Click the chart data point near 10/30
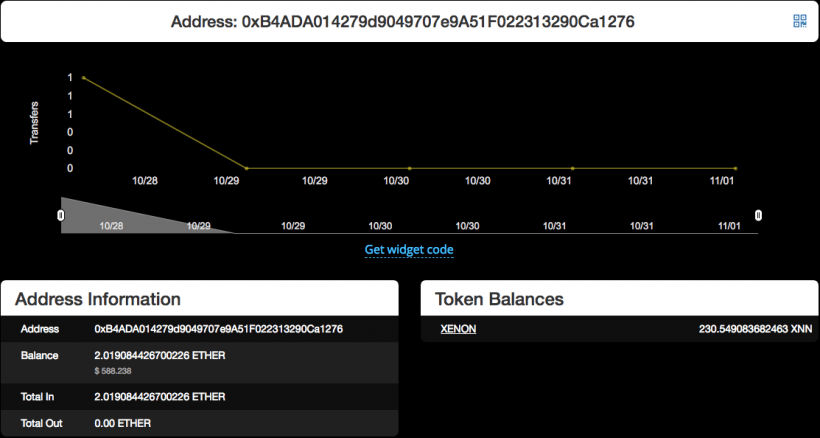The height and width of the screenshot is (438, 820). point(410,168)
